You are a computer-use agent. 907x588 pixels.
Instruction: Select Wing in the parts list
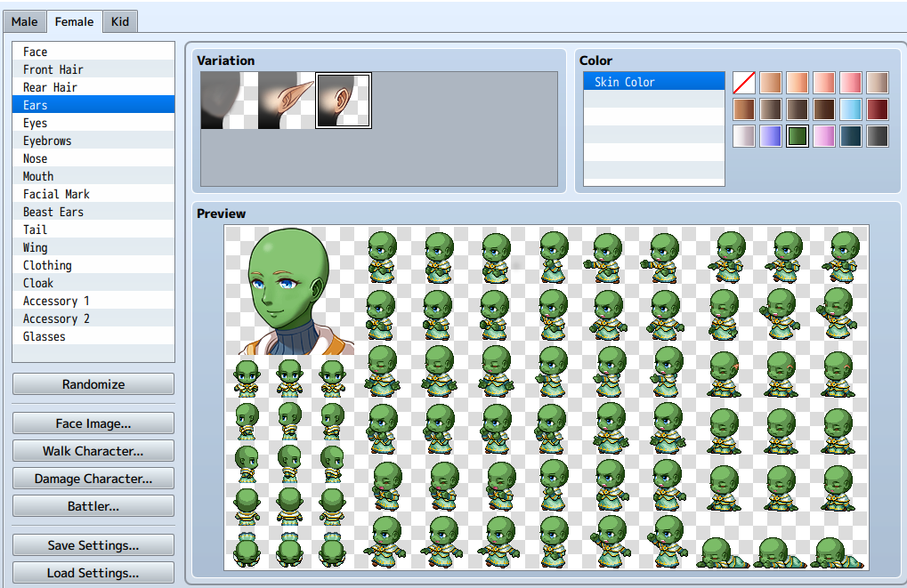93,247
